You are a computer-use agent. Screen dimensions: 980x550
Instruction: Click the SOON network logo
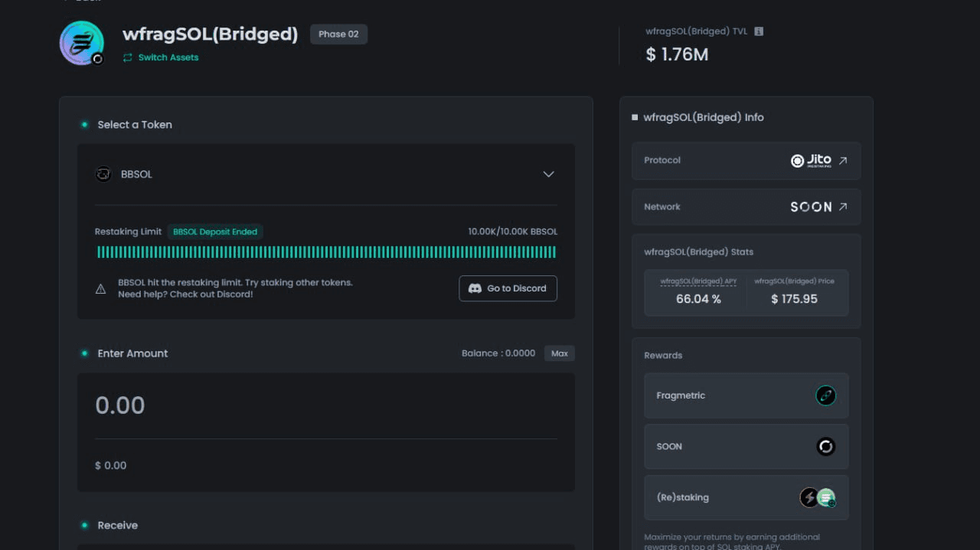[x=811, y=207]
